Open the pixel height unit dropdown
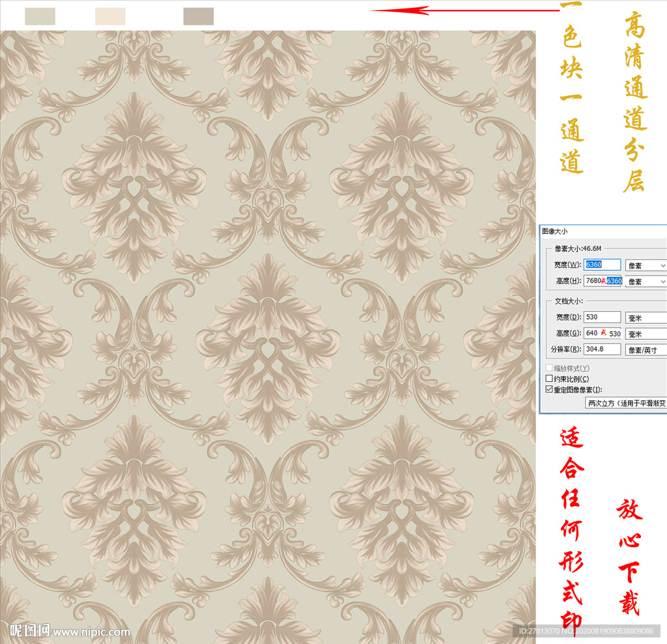Screen dimensions: 667x644 click(646, 281)
